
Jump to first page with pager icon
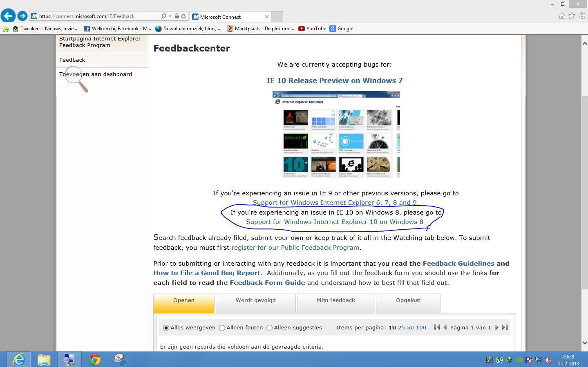[x=437, y=327]
